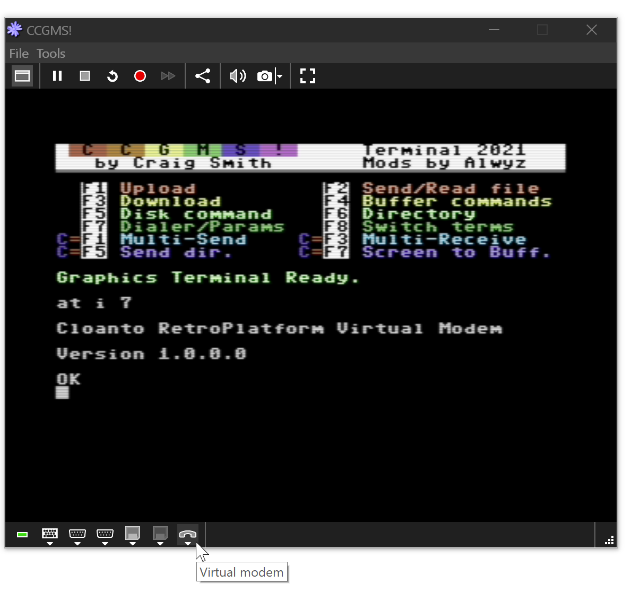Toggle full screen mode
640x600 pixels.
pyautogui.click(x=308, y=76)
